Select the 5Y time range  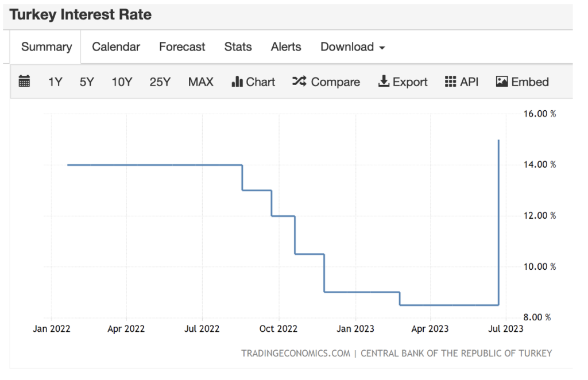[87, 82]
